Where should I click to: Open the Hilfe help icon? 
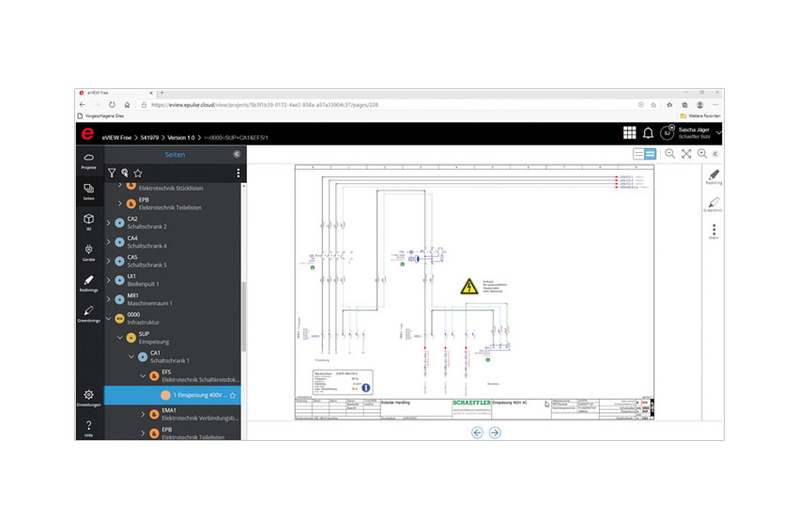88,428
